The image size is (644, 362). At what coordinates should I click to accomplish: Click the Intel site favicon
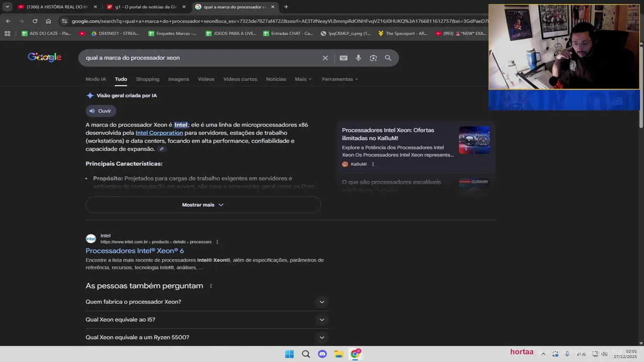click(x=91, y=239)
